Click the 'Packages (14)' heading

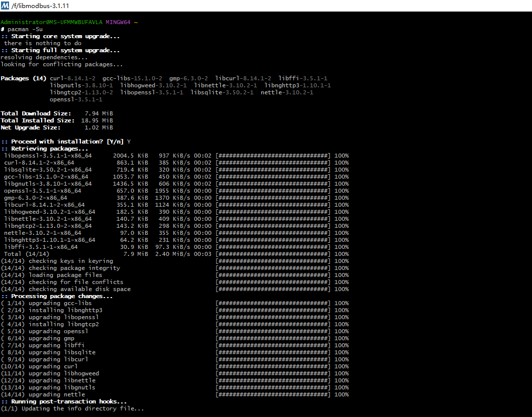(24, 78)
